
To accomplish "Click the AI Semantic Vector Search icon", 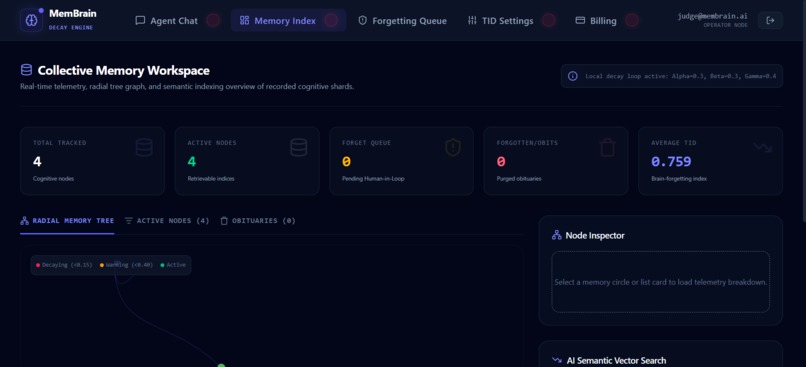I will point(557,360).
